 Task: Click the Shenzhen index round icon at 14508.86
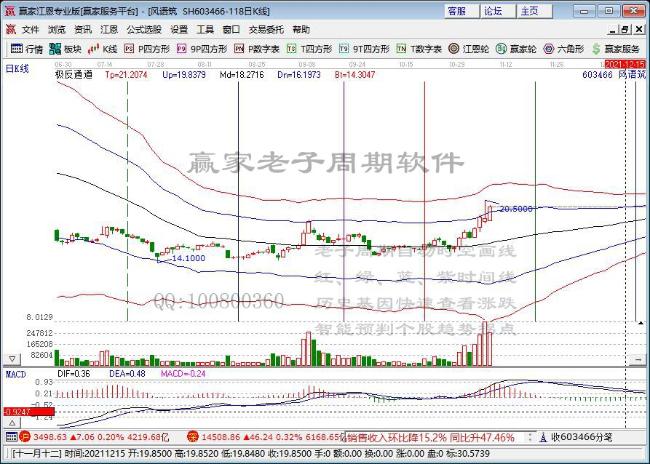pos(193,437)
